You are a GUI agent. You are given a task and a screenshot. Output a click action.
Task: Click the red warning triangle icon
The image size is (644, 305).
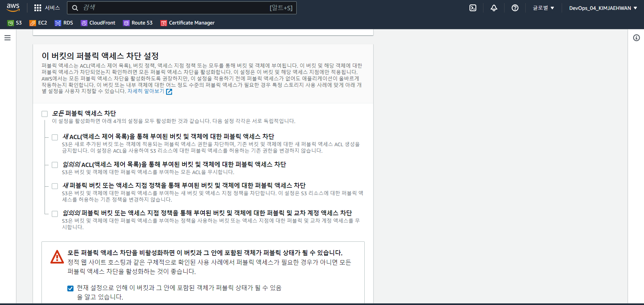(57, 257)
